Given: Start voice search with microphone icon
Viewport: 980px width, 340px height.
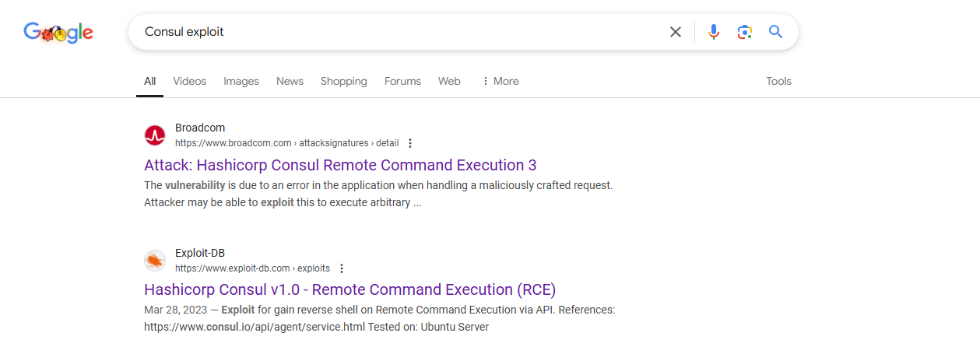Looking at the screenshot, I should [714, 32].
